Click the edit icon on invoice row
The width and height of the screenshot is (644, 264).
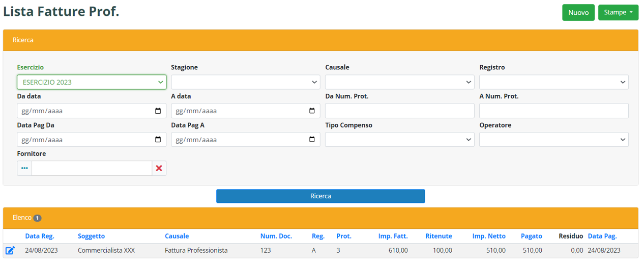click(10, 250)
